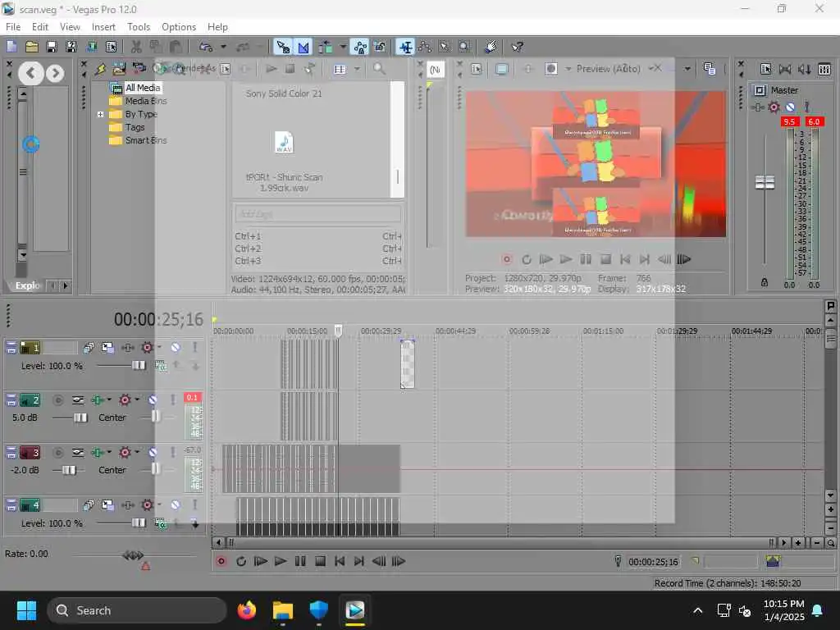Viewport: 840px width, 630px height.
Task: Click the Add tags input field
Action: coord(317,214)
